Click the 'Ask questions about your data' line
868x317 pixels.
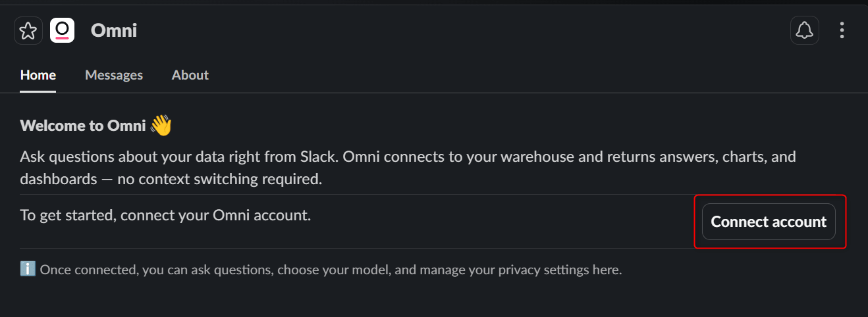[408, 157]
